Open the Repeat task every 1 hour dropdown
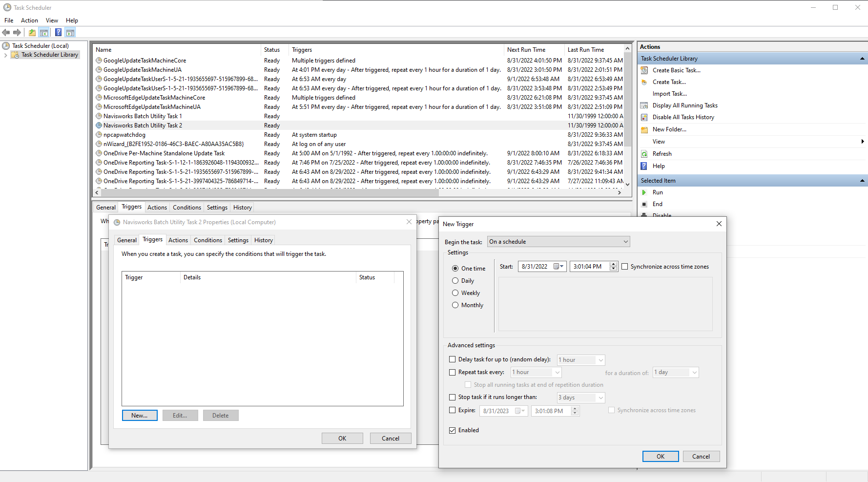 536,372
